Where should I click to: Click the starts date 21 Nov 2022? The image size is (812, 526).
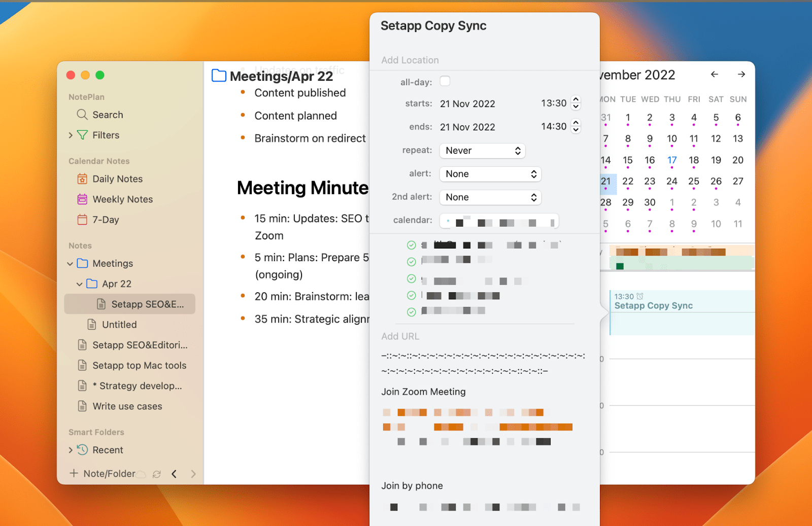tap(467, 103)
